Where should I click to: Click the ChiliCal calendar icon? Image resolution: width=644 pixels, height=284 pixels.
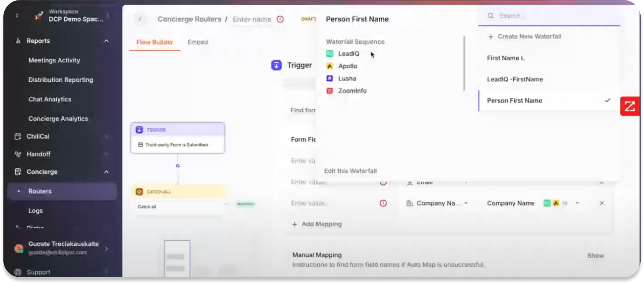[18, 136]
